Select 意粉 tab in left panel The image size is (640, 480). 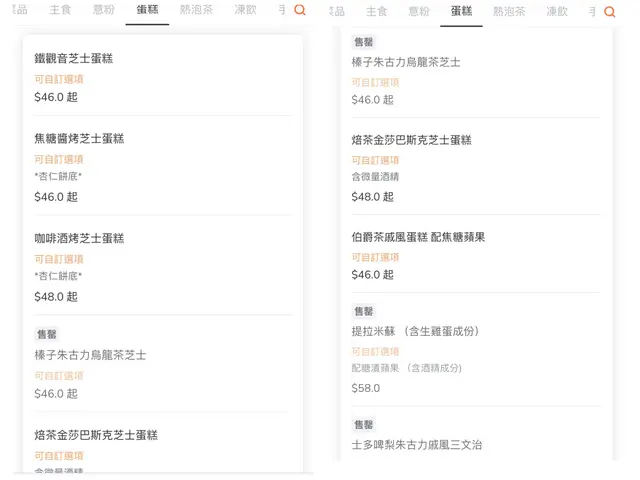[x=104, y=10]
